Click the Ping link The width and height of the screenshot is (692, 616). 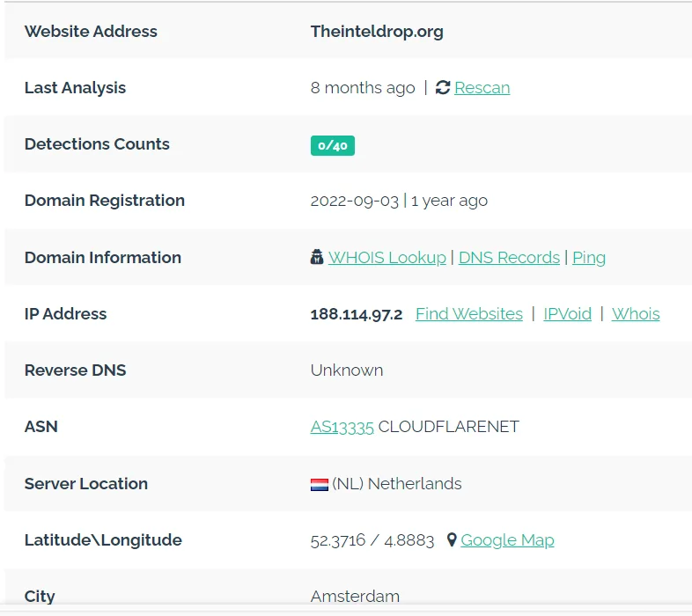tap(588, 258)
